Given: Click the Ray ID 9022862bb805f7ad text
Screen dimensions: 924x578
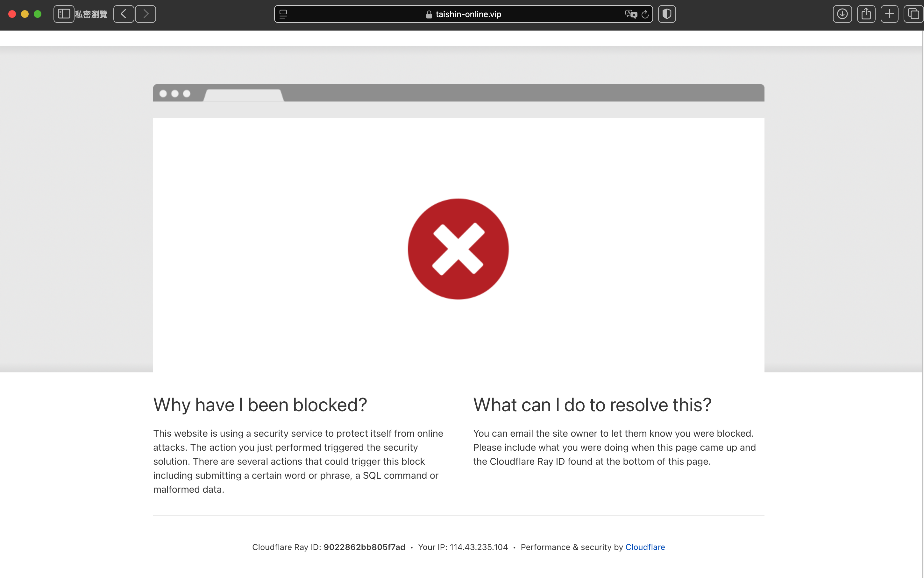Looking at the screenshot, I should click(x=364, y=547).
